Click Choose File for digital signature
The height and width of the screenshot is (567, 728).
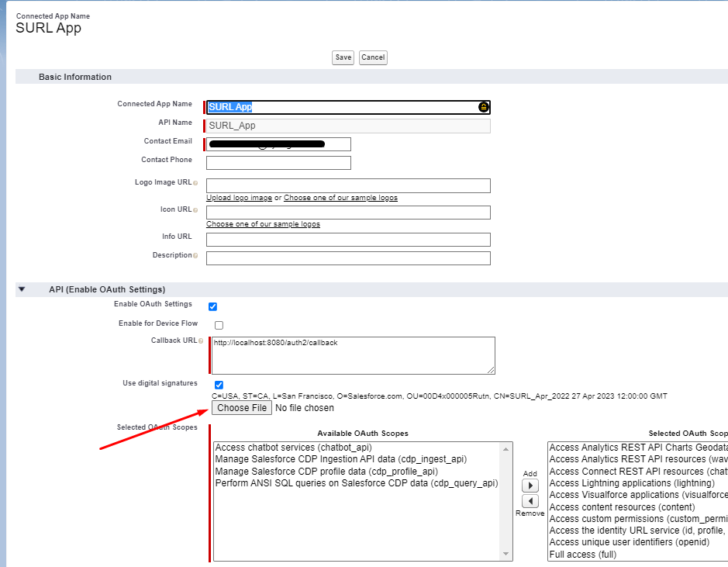tap(242, 408)
